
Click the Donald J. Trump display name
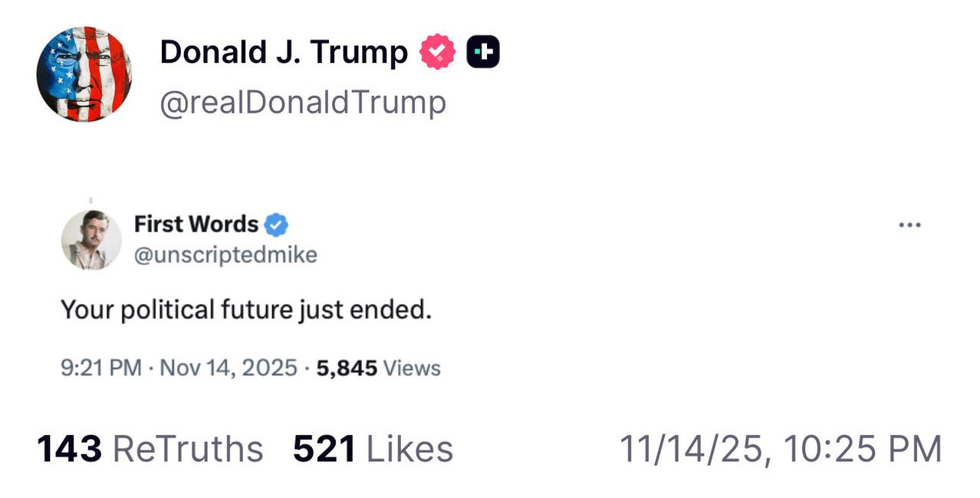tap(284, 52)
